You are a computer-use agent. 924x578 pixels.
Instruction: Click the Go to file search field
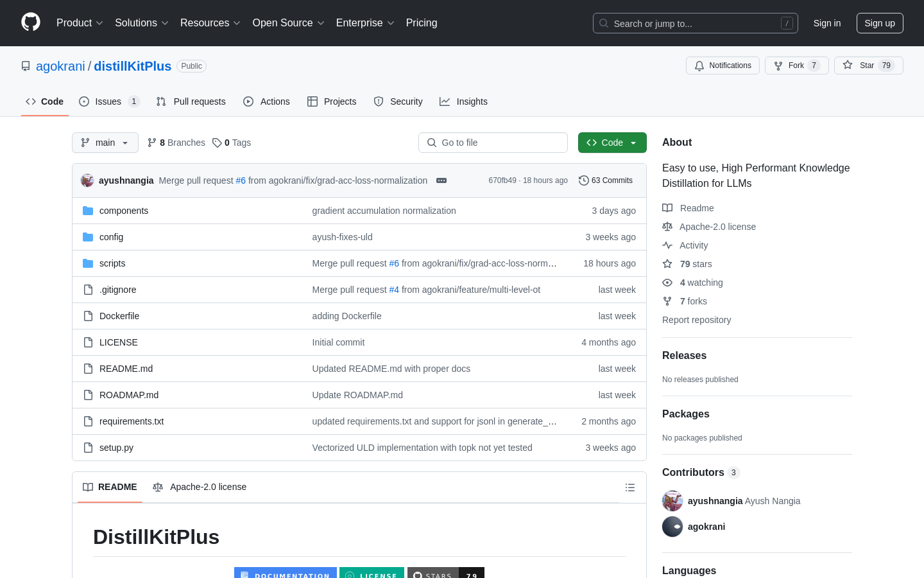(x=493, y=143)
